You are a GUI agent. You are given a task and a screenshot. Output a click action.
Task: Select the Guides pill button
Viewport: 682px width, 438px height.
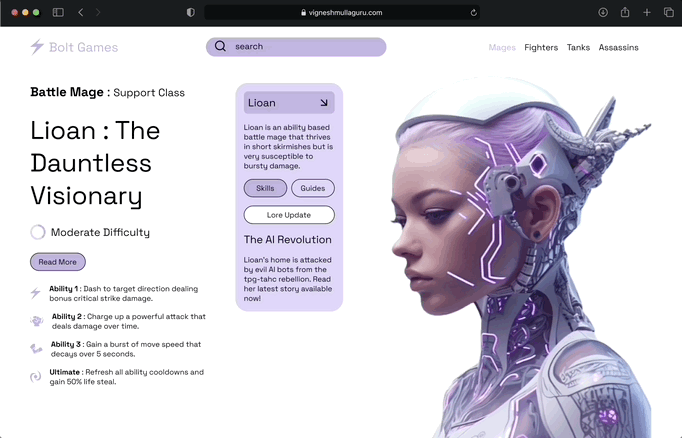[313, 188]
